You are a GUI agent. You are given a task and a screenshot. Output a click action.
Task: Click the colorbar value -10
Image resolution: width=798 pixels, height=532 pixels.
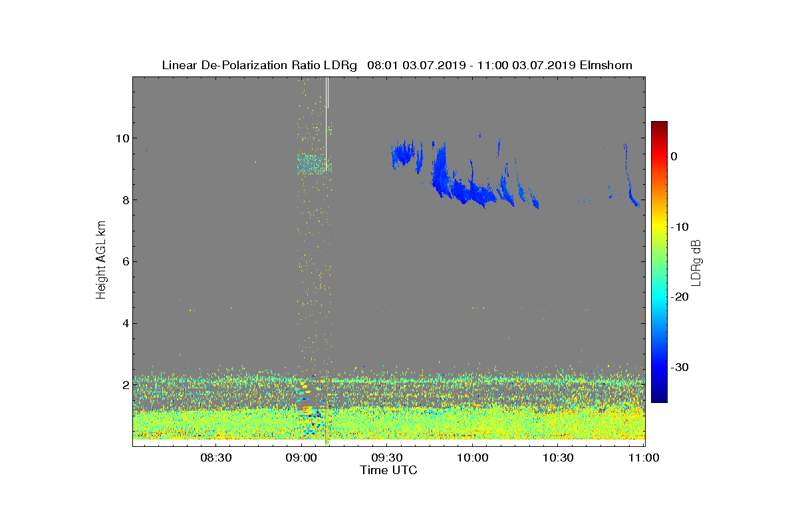(x=680, y=227)
